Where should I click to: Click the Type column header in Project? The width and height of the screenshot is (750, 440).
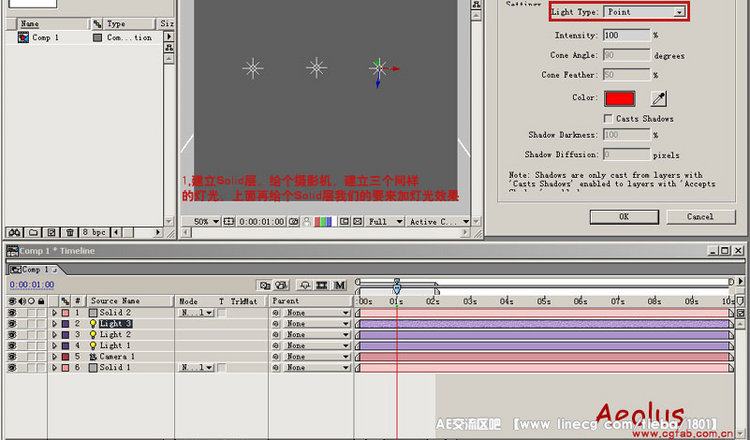tap(129, 23)
